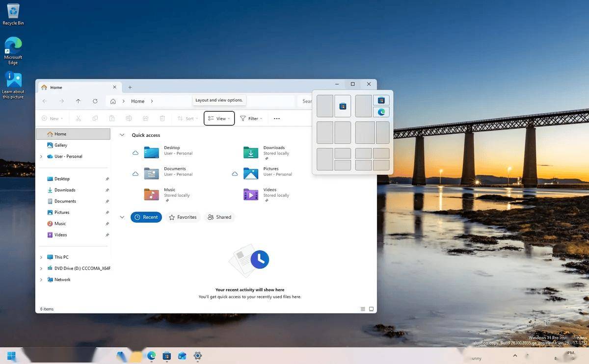Click the Delete trash can icon

[162, 118]
